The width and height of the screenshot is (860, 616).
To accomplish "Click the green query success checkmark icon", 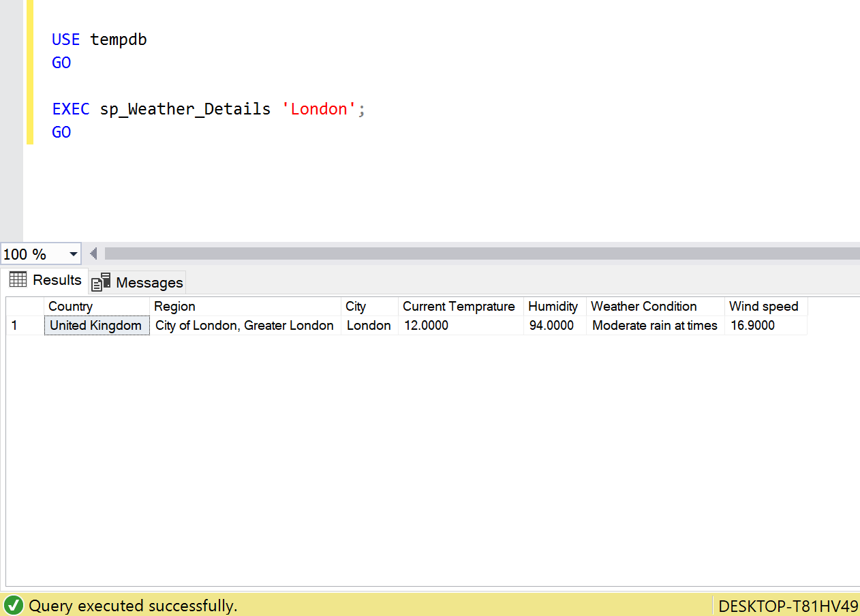I will click(x=14, y=605).
